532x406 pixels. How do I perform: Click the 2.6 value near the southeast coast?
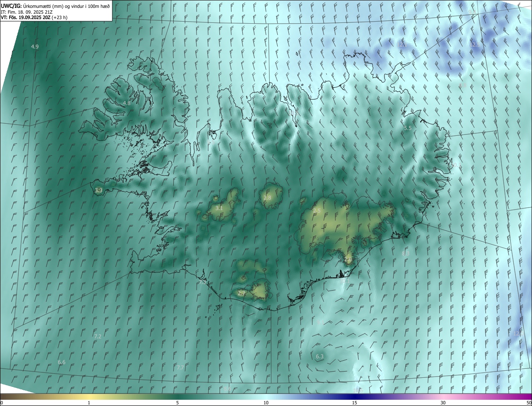[348, 259]
